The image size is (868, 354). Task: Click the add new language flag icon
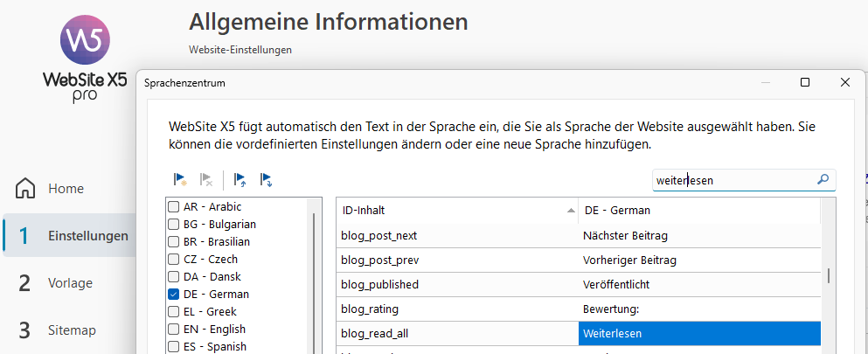pos(180,180)
